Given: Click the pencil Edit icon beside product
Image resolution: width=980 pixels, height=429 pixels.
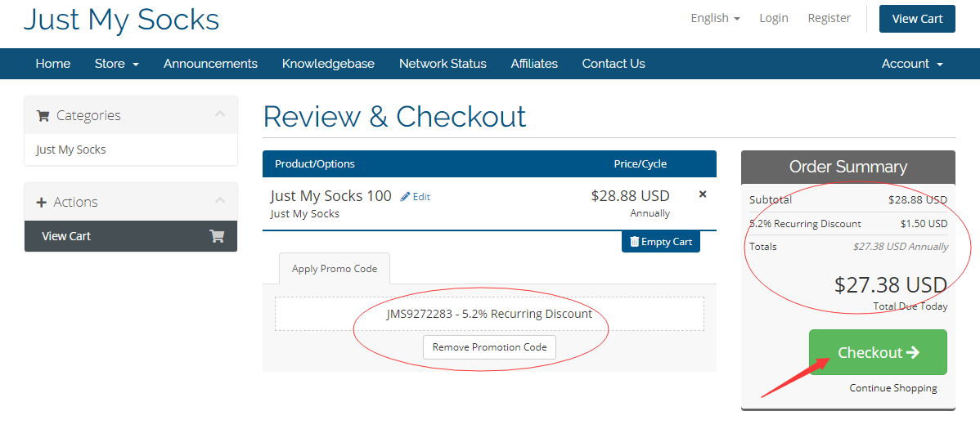Looking at the screenshot, I should pos(405,197).
